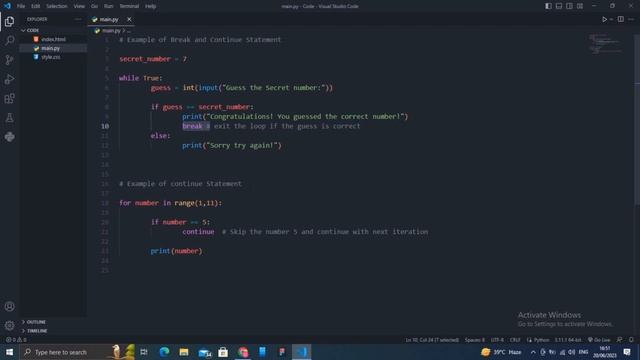Open the Explorer panel More Actions ellipsis
The height and width of the screenshot is (360, 640).
tap(78, 19)
